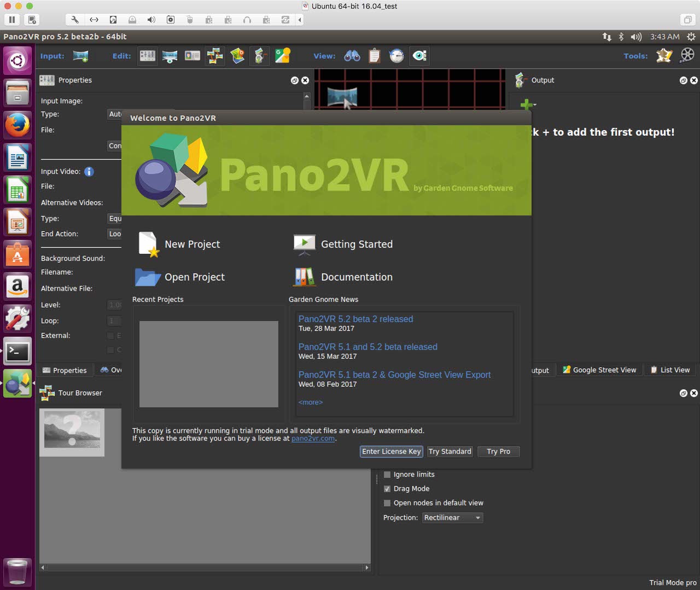Click the New Project icon
The width and height of the screenshot is (700, 590).
coord(148,244)
